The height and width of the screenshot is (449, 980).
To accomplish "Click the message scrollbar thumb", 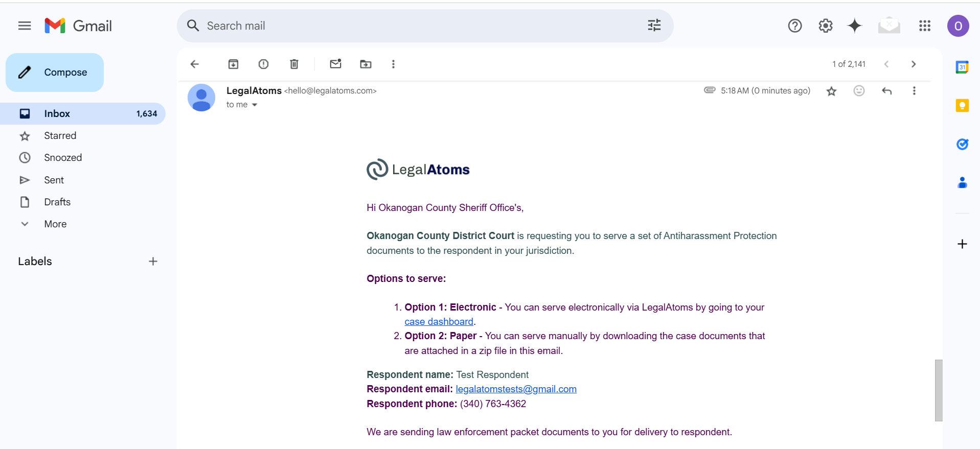I will [939, 390].
